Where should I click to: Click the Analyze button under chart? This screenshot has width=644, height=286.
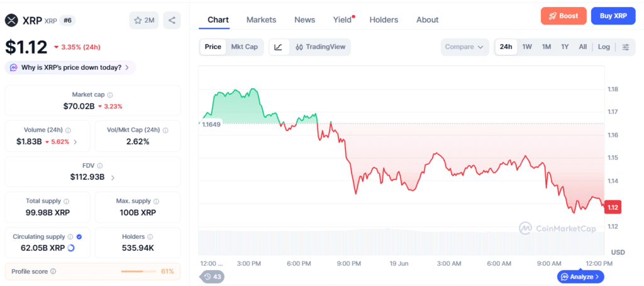(580, 277)
